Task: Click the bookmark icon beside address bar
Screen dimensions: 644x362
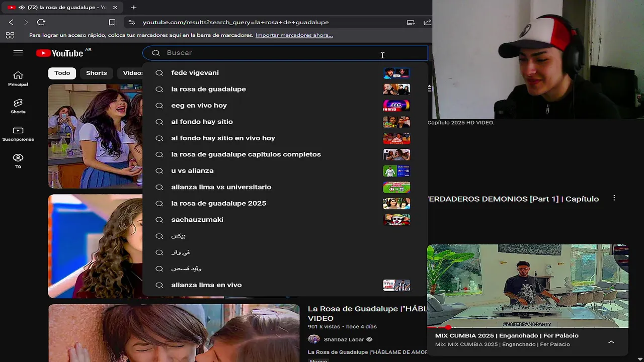Action: click(112, 22)
